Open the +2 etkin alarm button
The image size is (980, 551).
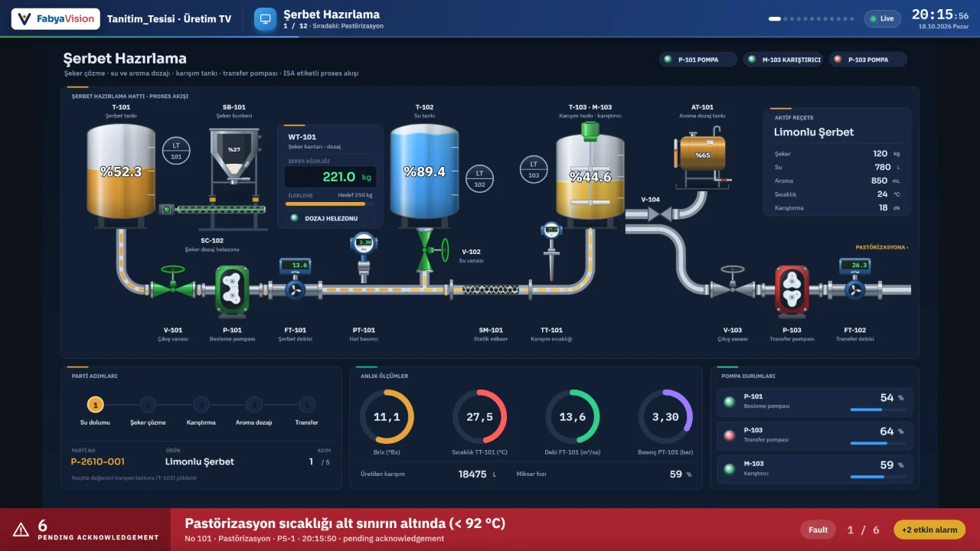point(929,530)
